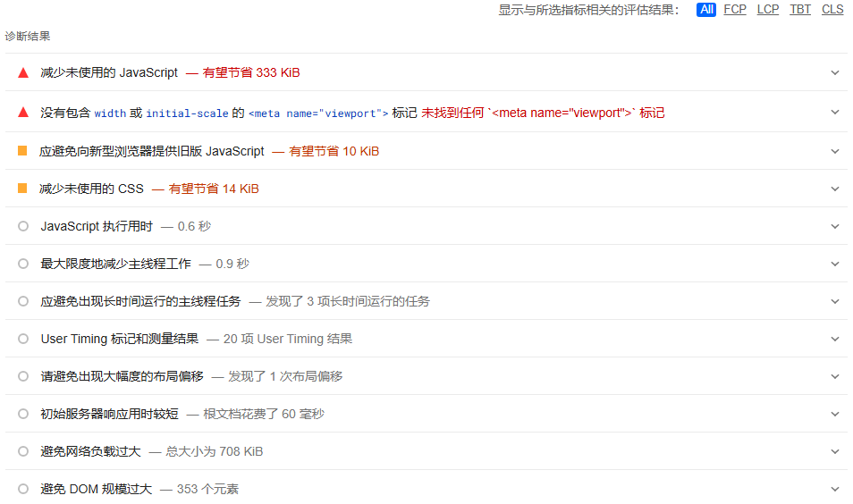Expand the 旧版 JavaScript audit chevron

835,151
